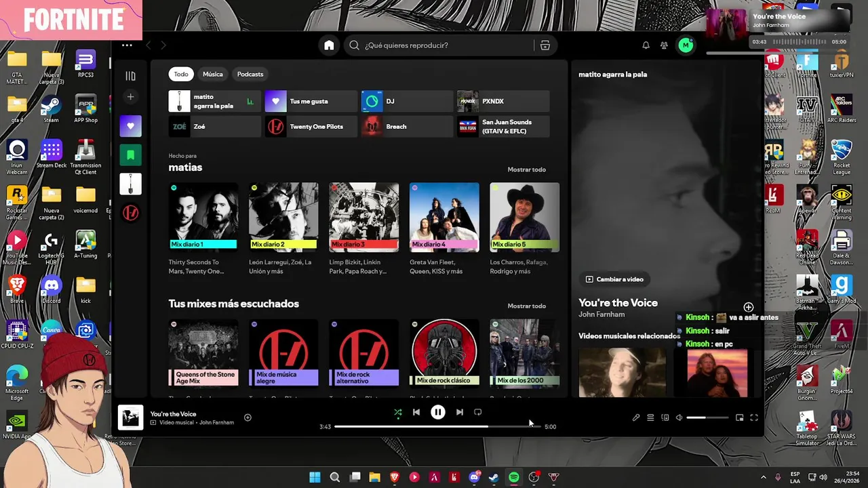Open Discord from the Windows taskbar
This screenshot has height=488, width=868.
coord(475,477)
